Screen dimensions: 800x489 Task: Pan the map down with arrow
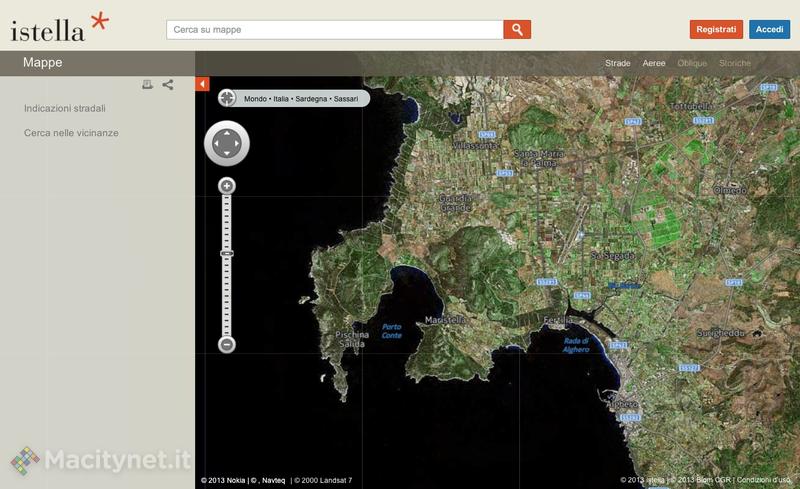tap(227, 153)
